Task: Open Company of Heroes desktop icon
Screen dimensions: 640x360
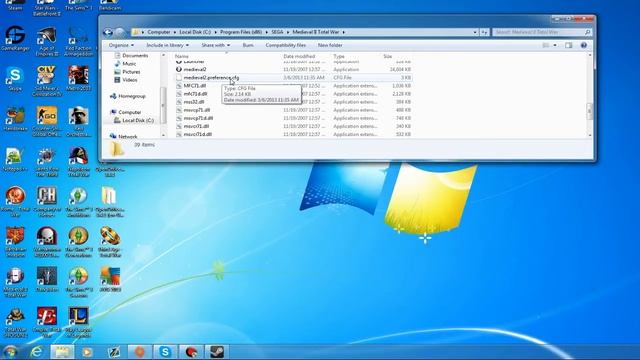Action: pos(47,202)
